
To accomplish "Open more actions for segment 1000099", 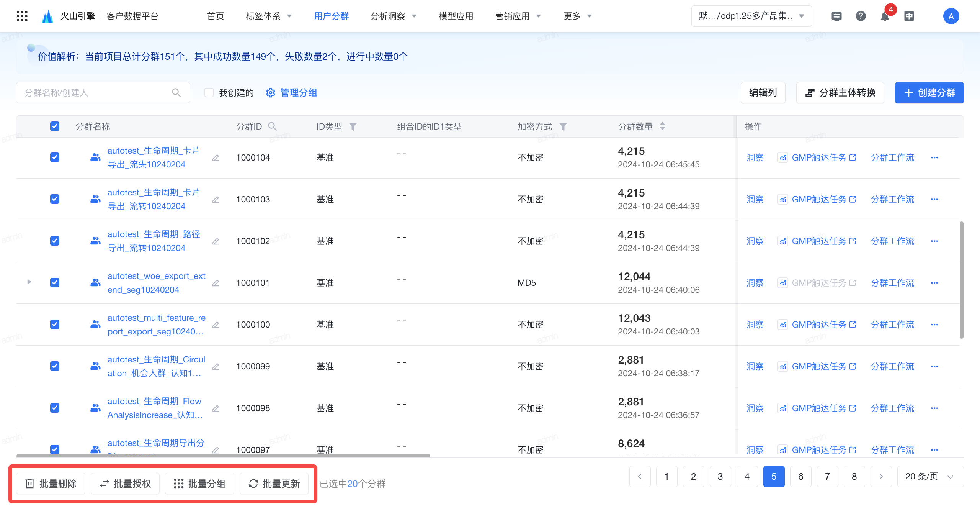I will click(934, 366).
